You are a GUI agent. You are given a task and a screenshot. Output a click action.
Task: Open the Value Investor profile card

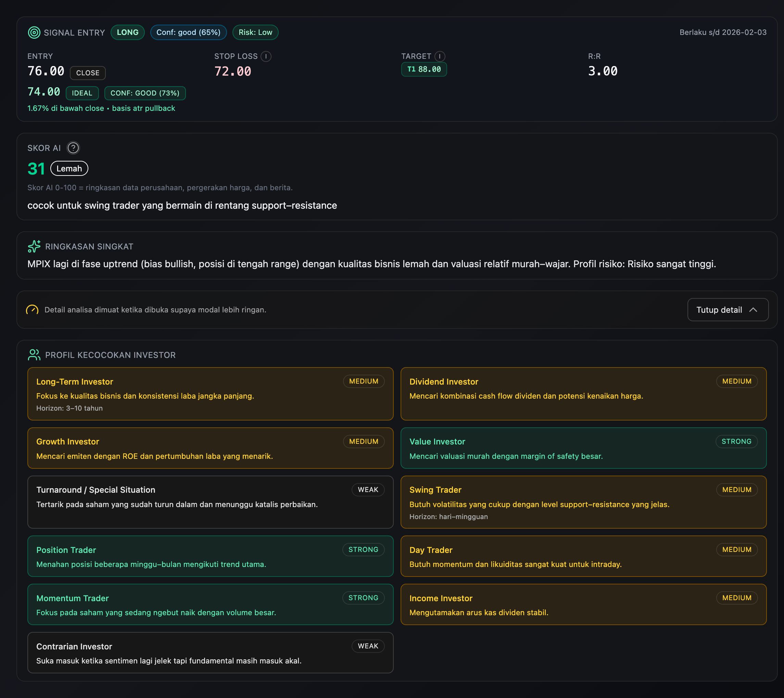pos(583,448)
